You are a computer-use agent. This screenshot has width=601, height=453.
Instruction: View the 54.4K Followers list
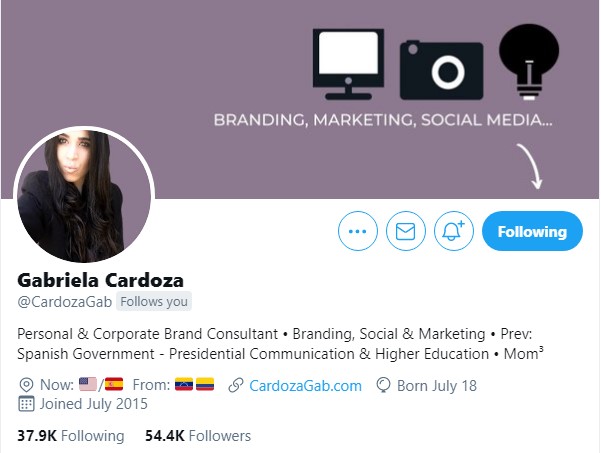[198, 436]
